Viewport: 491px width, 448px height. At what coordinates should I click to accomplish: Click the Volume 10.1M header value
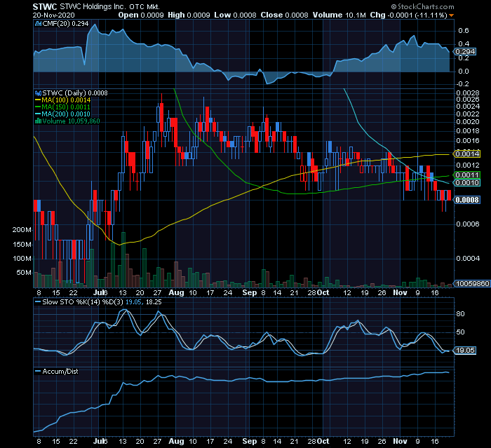click(339, 15)
